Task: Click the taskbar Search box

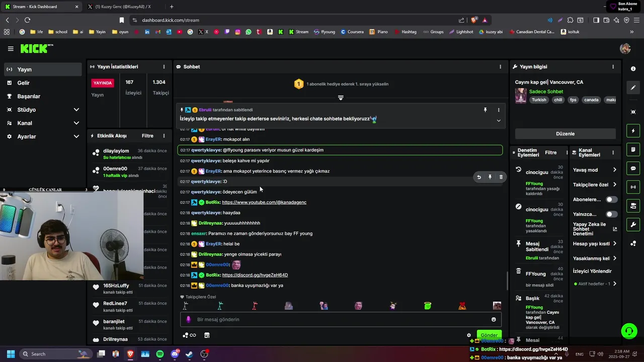Action: (56, 354)
